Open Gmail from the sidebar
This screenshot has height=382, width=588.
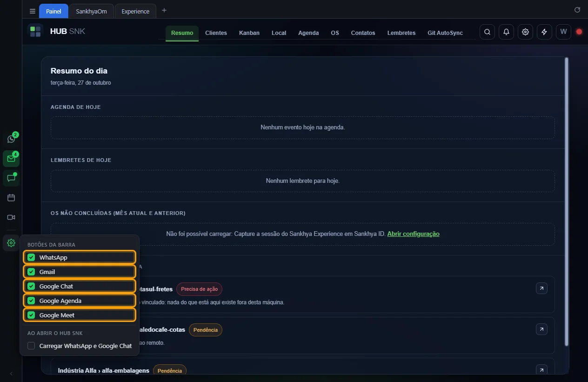[11, 159]
